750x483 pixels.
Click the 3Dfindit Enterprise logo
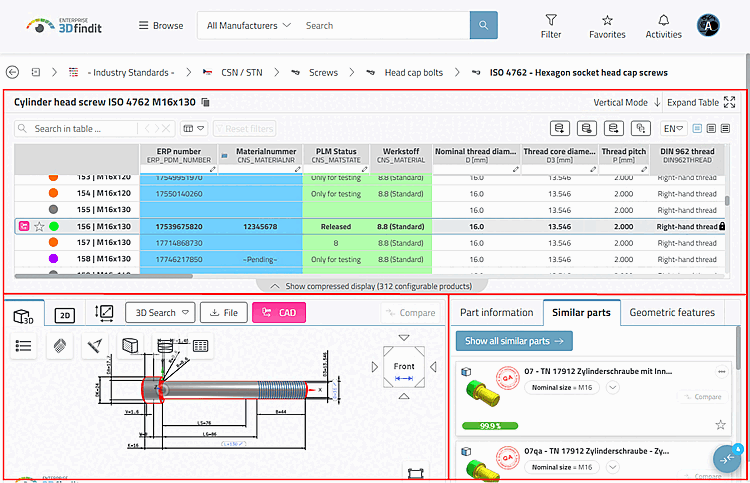[x=64, y=26]
